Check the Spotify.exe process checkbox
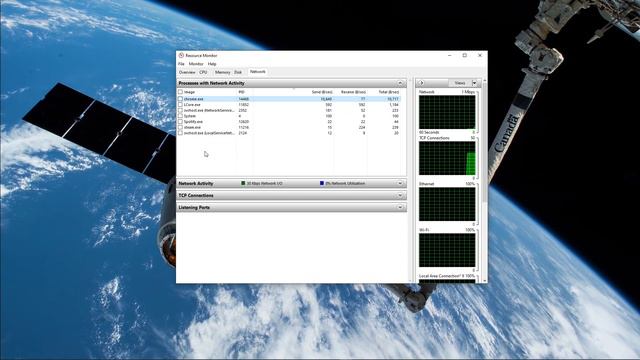Viewport: 640px width, 360px height. pyautogui.click(x=180, y=122)
